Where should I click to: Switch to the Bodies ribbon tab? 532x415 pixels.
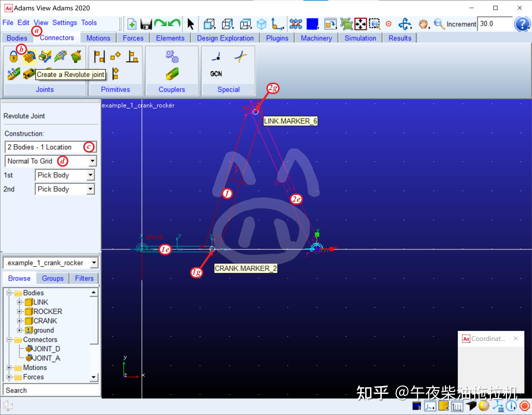pyautogui.click(x=17, y=38)
